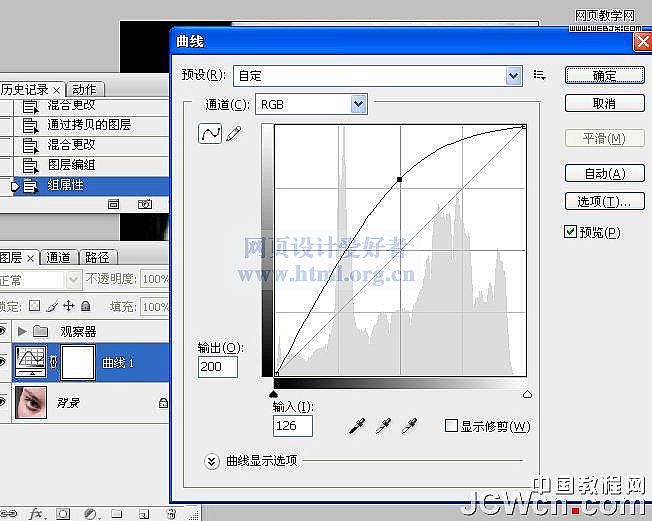The image size is (652, 521).
Task: Click the 输出 output value field
Action: click(218, 367)
